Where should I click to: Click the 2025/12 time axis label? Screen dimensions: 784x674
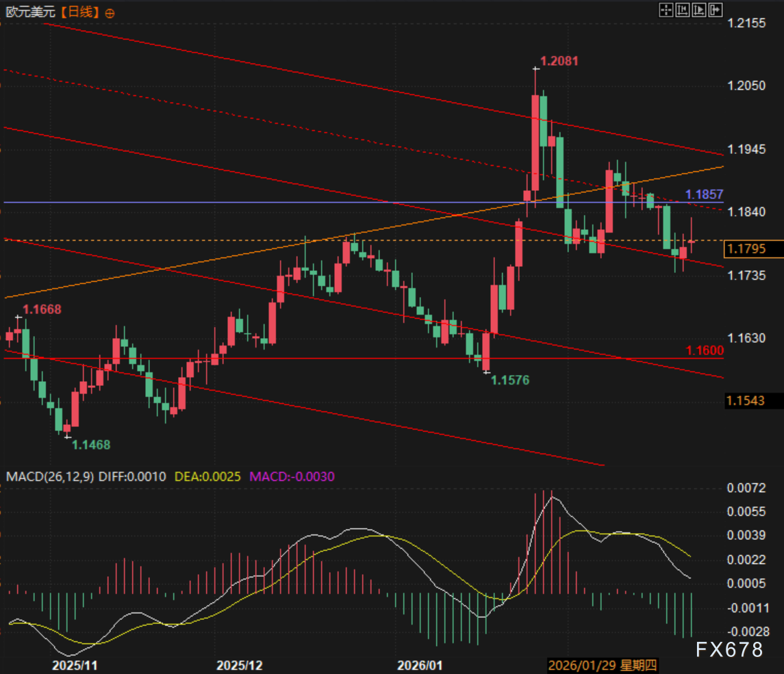pyautogui.click(x=239, y=666)
